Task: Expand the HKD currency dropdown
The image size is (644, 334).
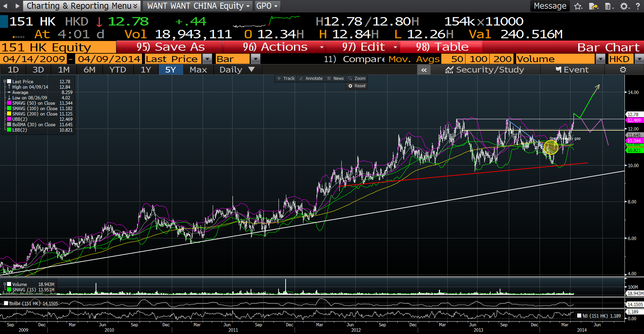Action: [639, 59]
